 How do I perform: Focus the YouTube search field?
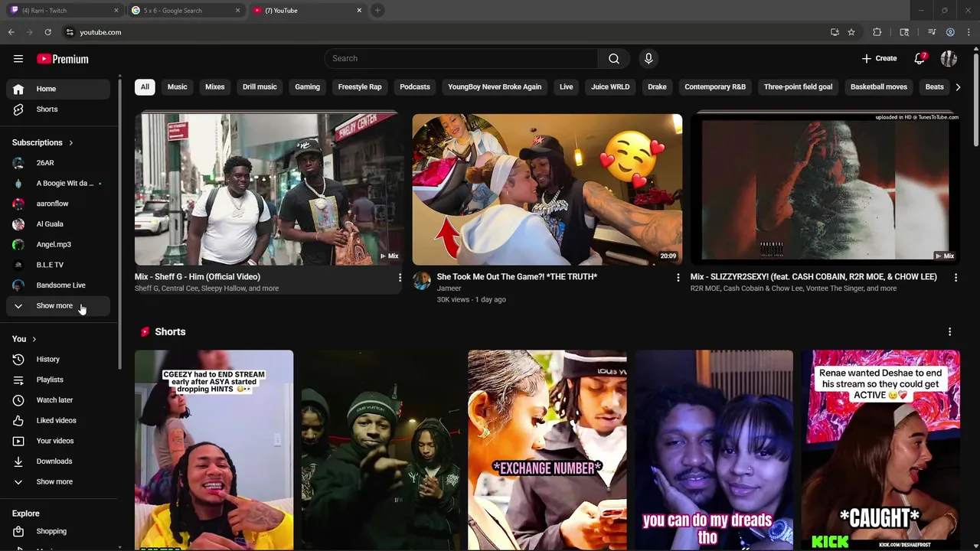(x=462, y=59)
